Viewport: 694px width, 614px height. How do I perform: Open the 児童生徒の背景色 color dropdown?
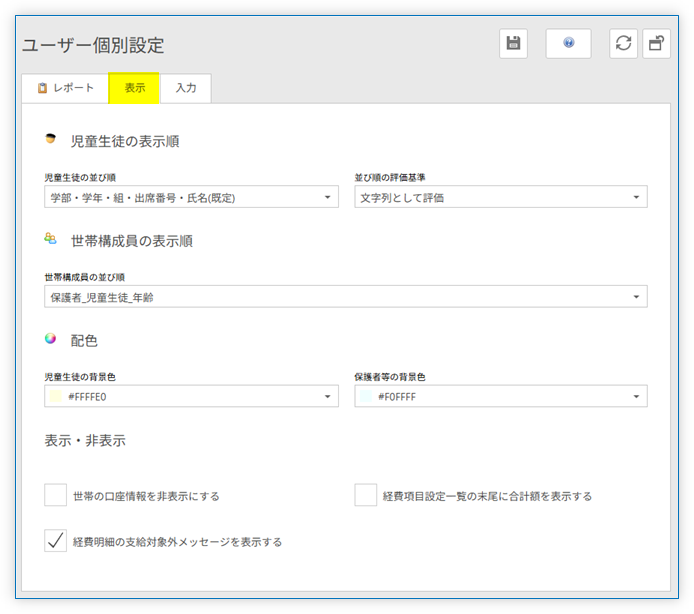pyautogui.click(x=191, y=396)
